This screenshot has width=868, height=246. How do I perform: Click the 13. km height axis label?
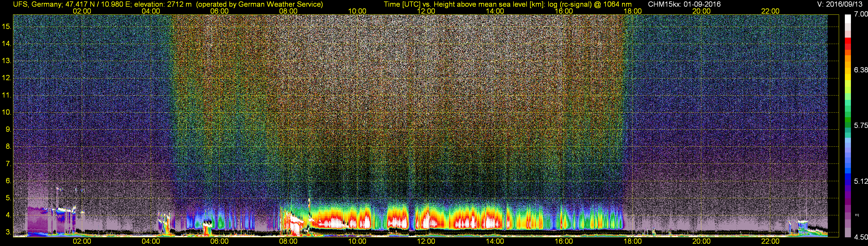pyautogui.click(x=7, y=61)
